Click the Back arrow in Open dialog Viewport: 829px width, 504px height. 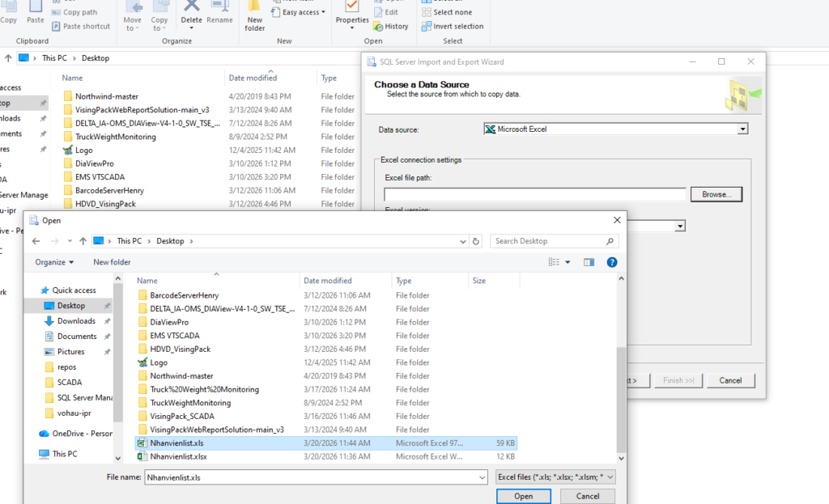pos(36,241)
